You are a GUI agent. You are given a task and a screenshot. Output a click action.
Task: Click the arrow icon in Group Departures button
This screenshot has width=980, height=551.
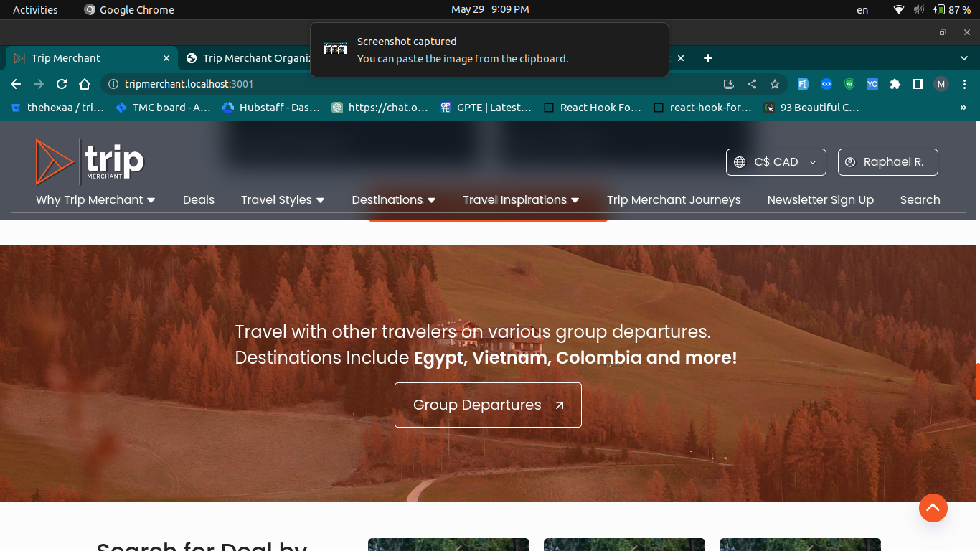[x=560, y=405]
